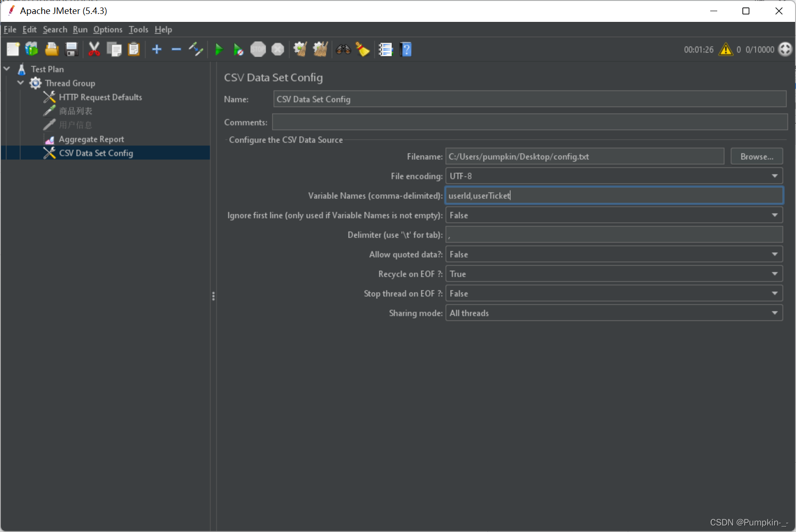This screenshot has height=532, width=796.
Task: Open the File menu
Action: pyautogui.click(x=10, y=29)
